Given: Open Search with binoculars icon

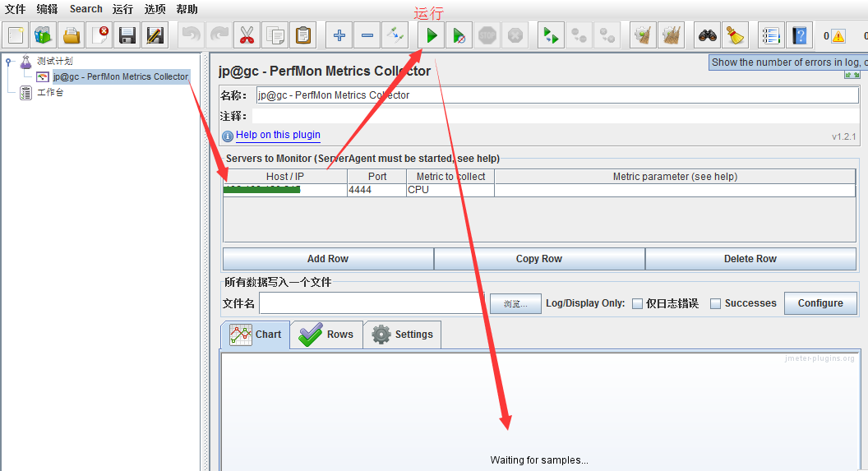Looking at the screenshot, I should 708,35.
